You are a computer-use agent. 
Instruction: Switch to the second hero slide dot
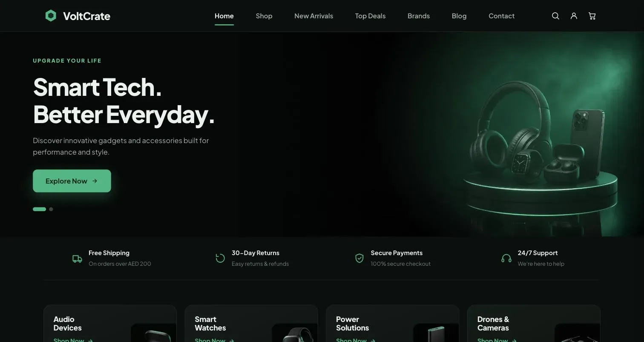pyautogui.click(x=51, y=209)
